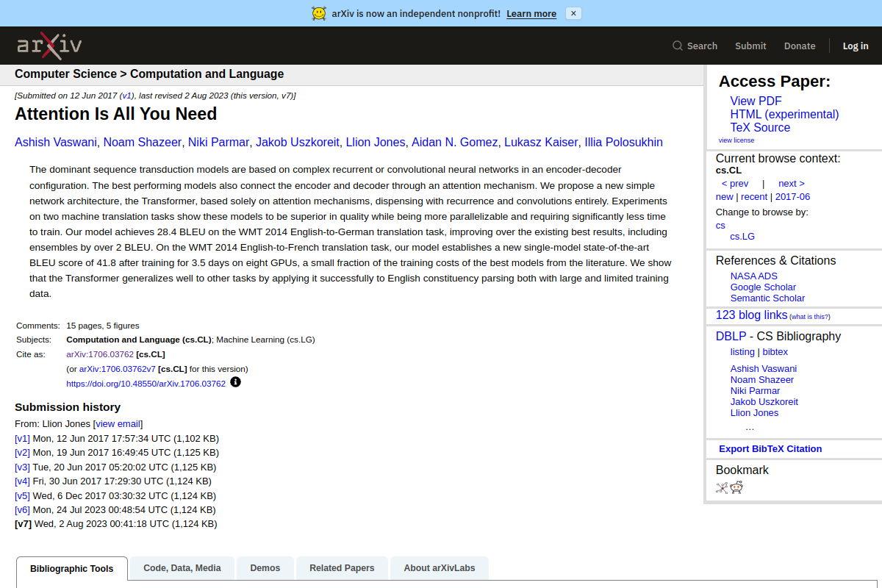The height and width of the screenshot is (588, 882).
Task: Open DBLP bibtex link
Action: coord(775,351)
